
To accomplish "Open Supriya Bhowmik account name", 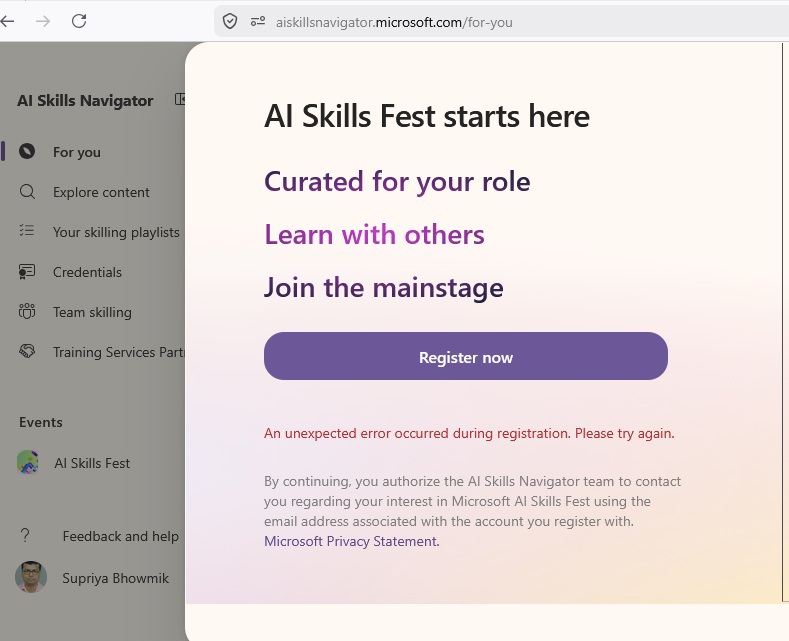I will 116,579.
